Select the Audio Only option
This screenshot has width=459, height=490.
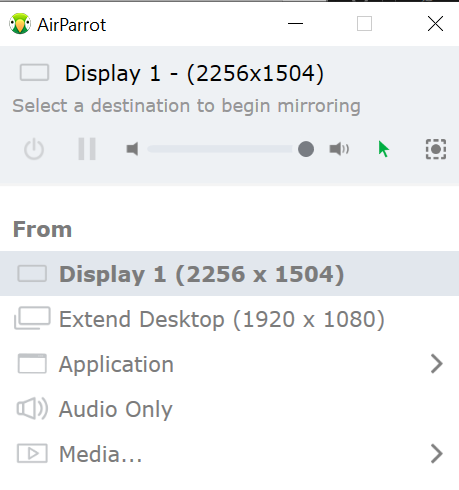tap(229, 409)
